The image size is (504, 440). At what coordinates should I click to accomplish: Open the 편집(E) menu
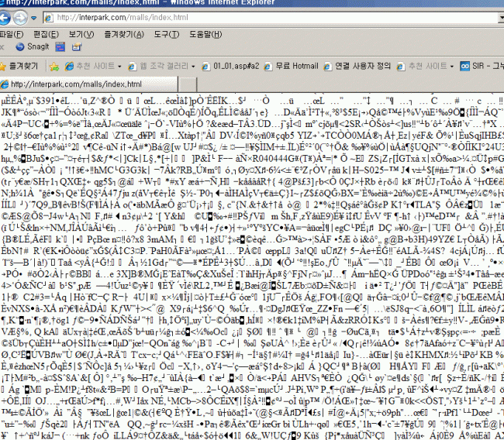(46, 34)
